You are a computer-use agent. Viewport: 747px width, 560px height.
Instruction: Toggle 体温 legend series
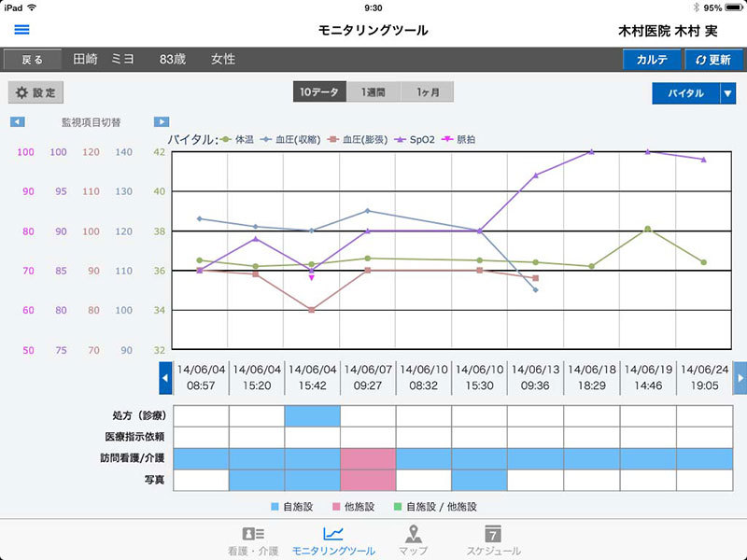click(x=237, y=139)
